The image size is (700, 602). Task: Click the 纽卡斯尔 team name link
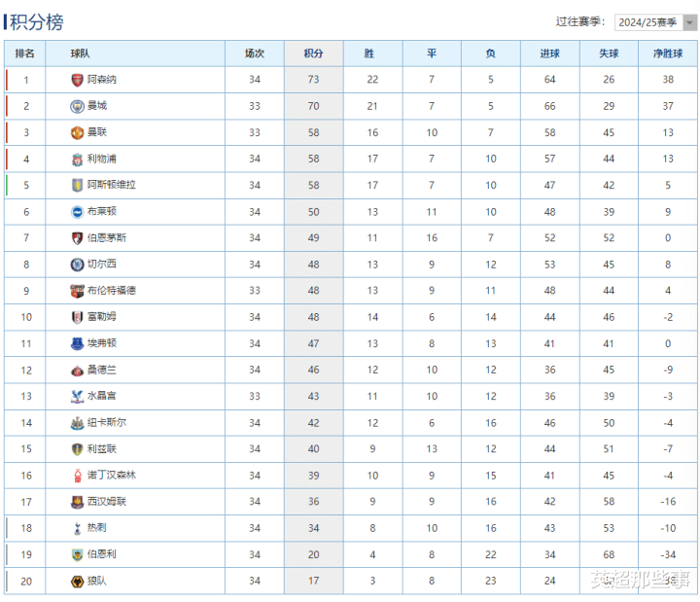pos(106,423)
